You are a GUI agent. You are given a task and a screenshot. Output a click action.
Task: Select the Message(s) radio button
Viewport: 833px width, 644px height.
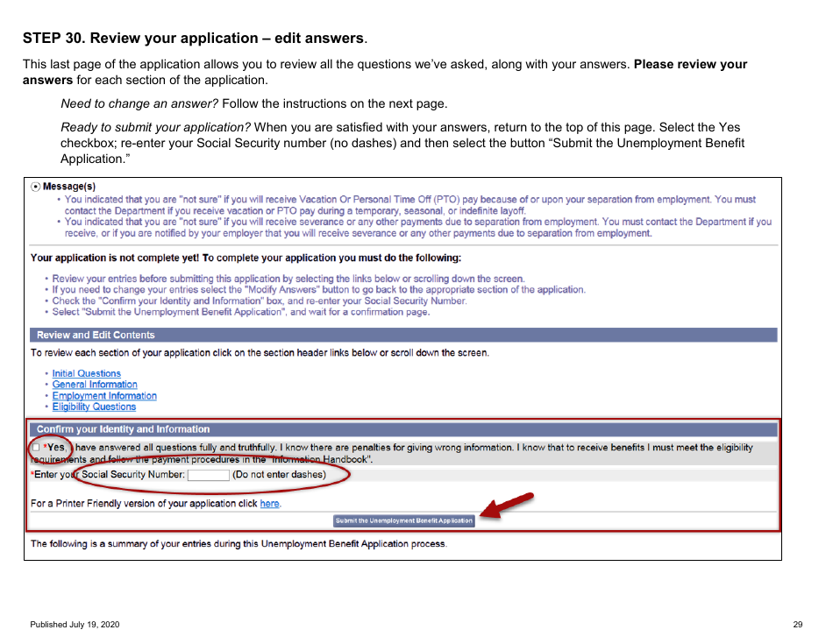34,185
